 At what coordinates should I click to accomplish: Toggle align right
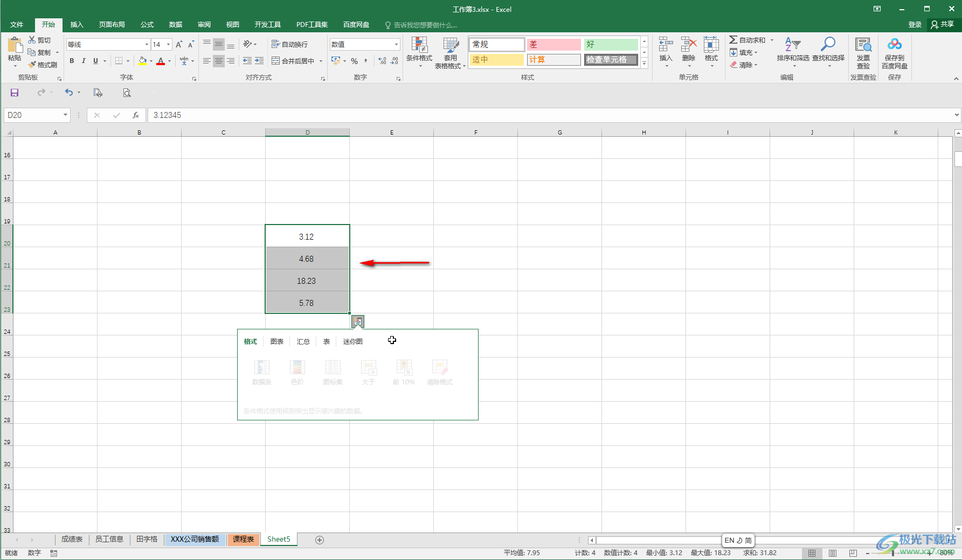point(231,61)
